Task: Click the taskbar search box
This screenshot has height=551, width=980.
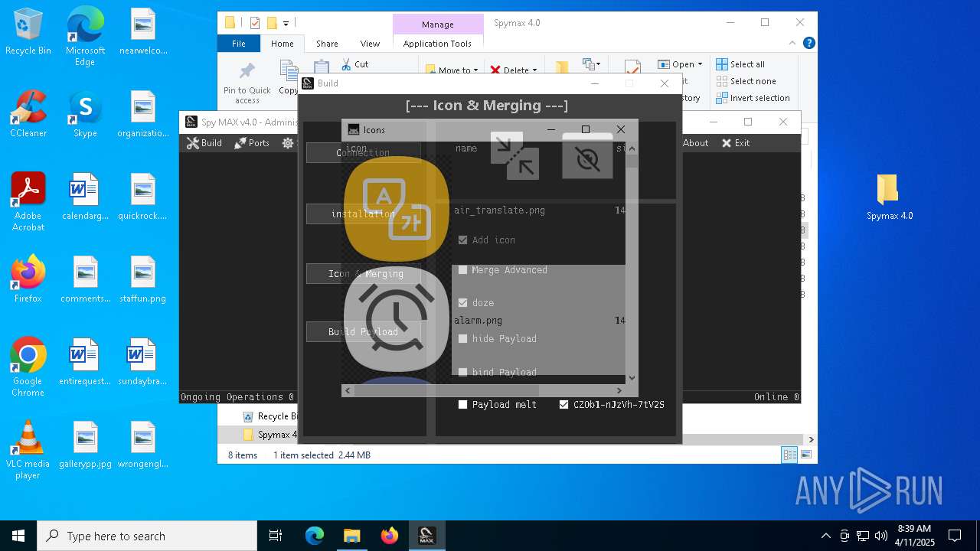Action: (147, 536)
